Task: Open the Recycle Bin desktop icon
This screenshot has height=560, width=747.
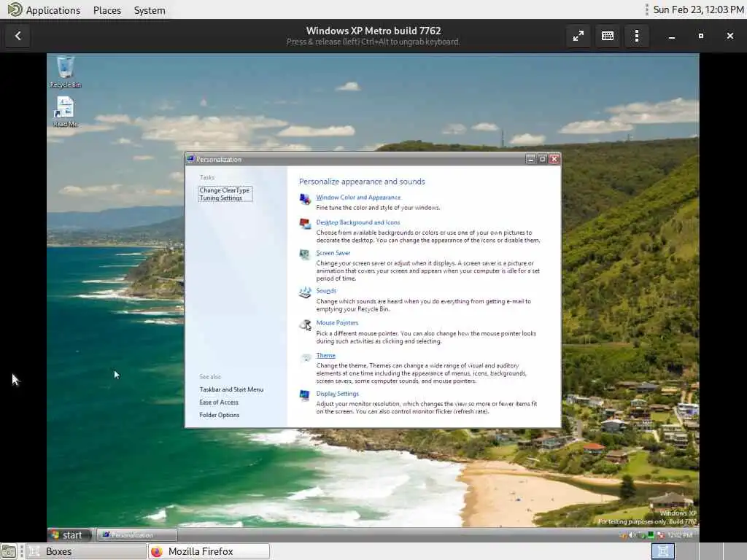Action: pos(65,72)
